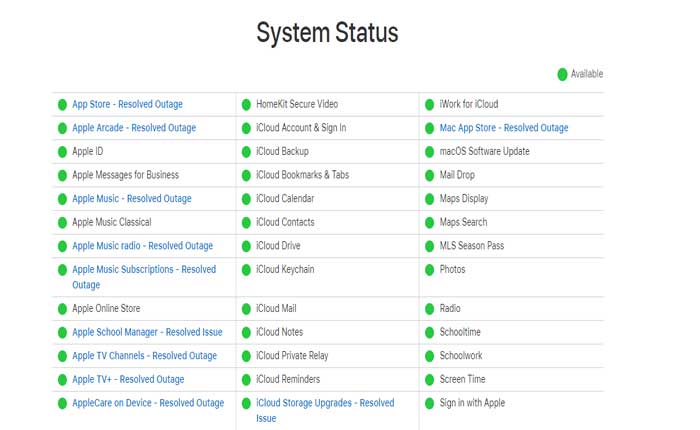Open Apple Music Subscriptions resolved outage
The image size is (700, 430).
coord(143,270)
